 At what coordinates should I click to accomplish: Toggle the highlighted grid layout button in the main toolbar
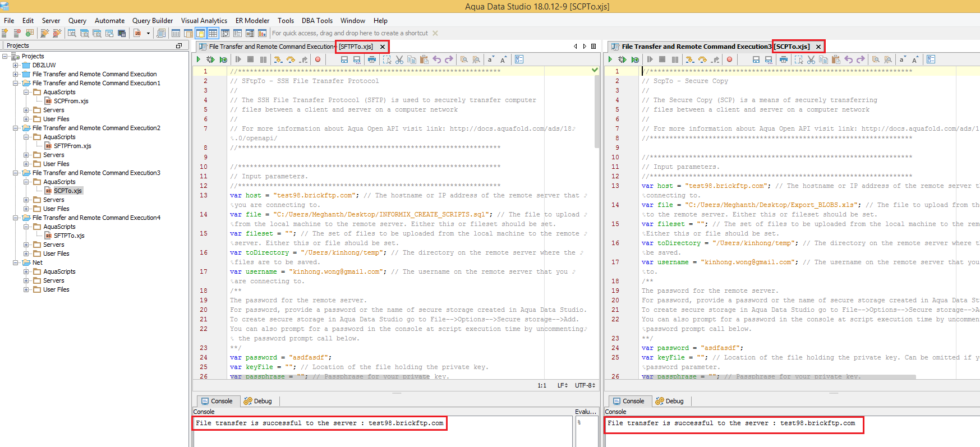[213, 34]
